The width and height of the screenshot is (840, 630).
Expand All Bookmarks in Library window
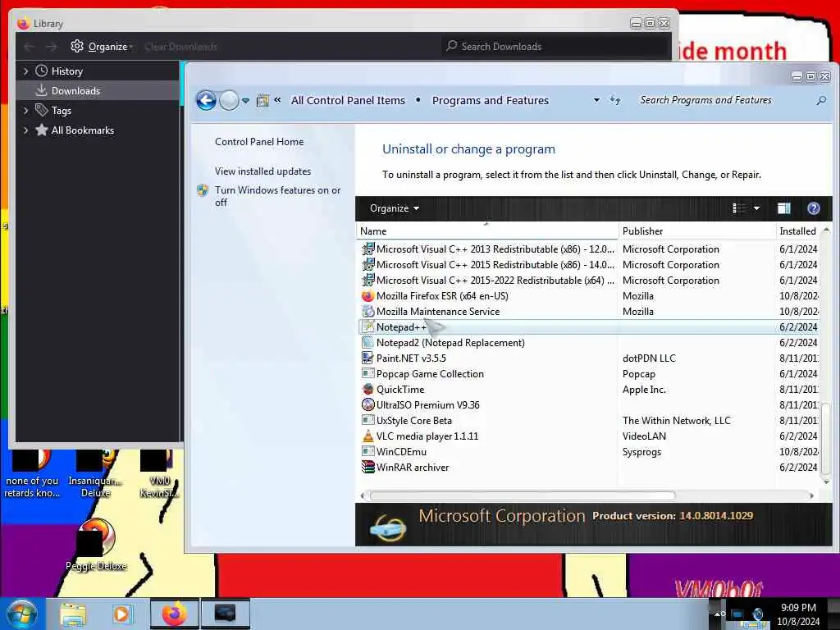coord(25,130)
